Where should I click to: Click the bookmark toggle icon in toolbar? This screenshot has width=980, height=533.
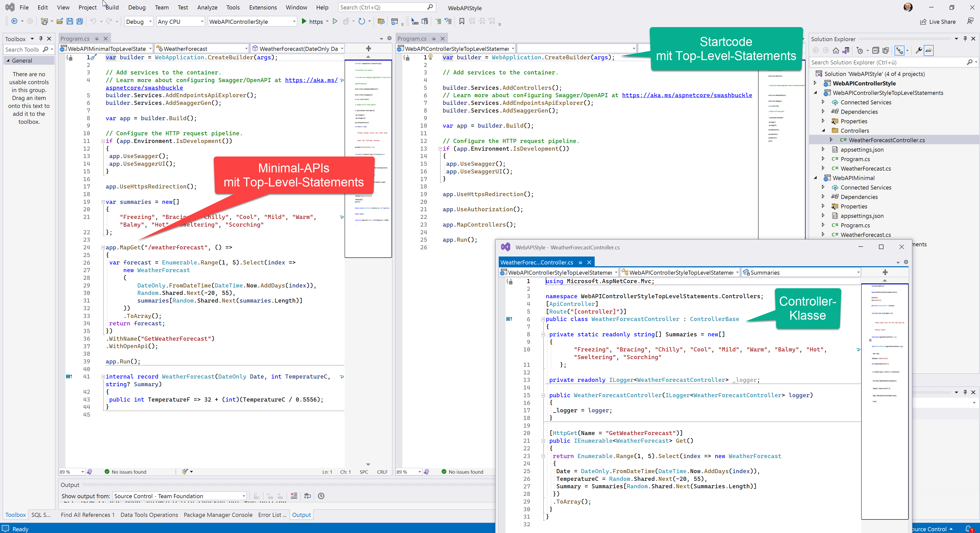[x=462, y=22]
